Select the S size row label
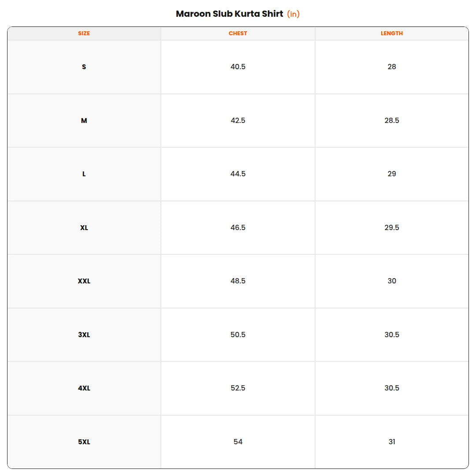Screen dimensions: 476x476 [x=84, y=67]
